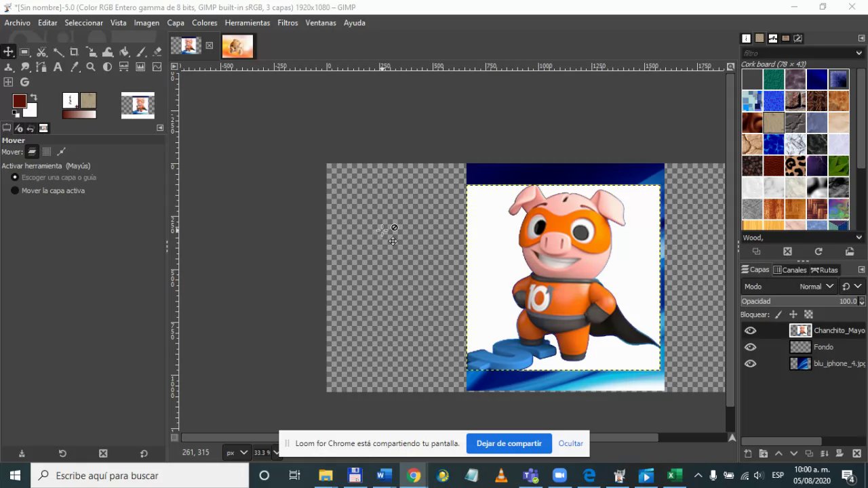Click the Ocultar link

(x=570, y=443)
